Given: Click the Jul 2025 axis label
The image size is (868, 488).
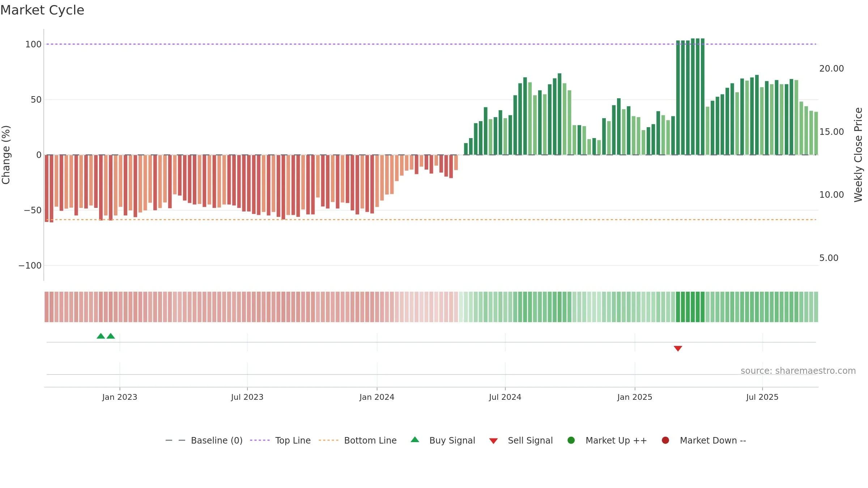Looking at the screenshot, I should click(x=762, y=397).
